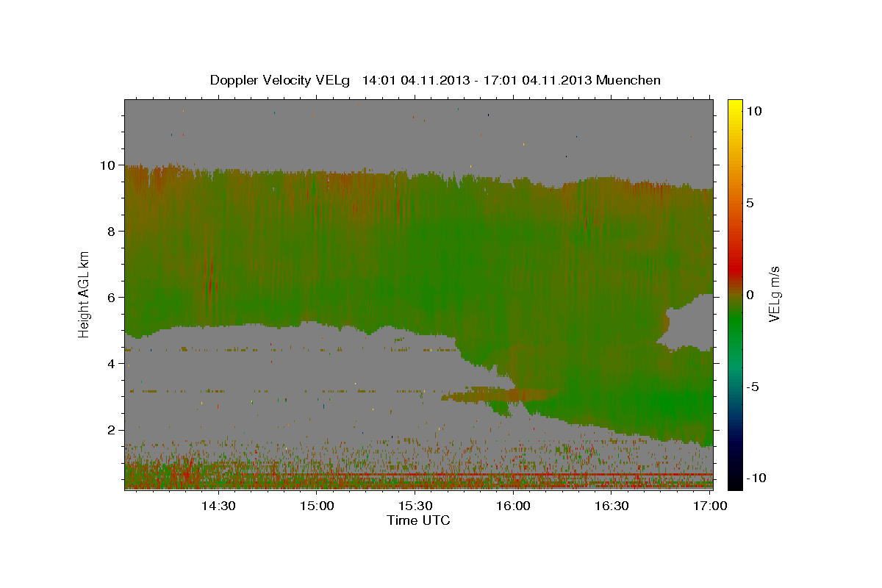Click the height axis label 10
This screenshot has height=588, width=882.
[x=110, y=165]
